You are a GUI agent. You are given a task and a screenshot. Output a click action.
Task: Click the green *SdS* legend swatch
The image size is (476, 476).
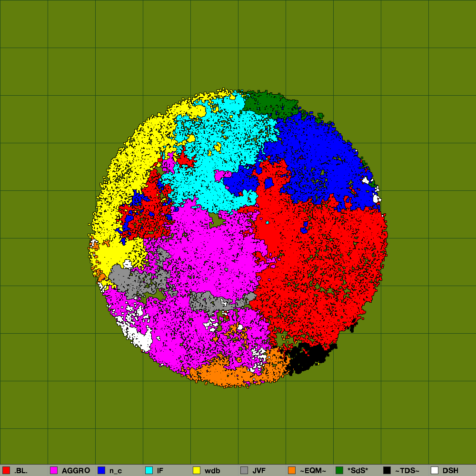click(339, 470)
